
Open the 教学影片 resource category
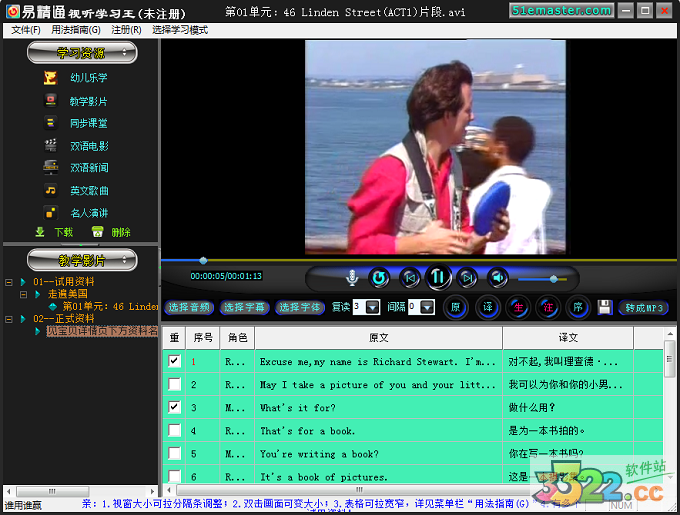[x=89, y=101]
